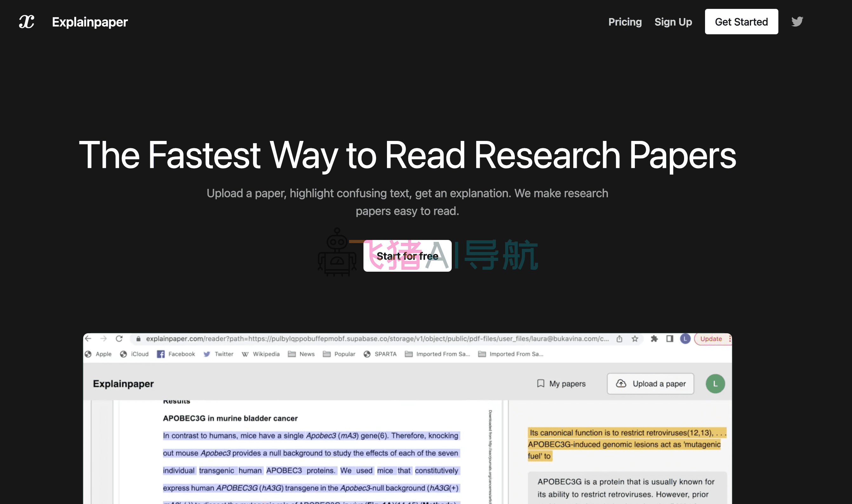Expand second Imported From Sa... folder

point(511,354)
